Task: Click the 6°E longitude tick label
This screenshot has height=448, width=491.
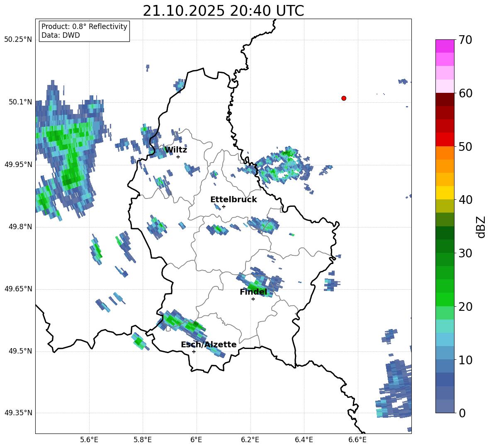Action: (196, 440)
